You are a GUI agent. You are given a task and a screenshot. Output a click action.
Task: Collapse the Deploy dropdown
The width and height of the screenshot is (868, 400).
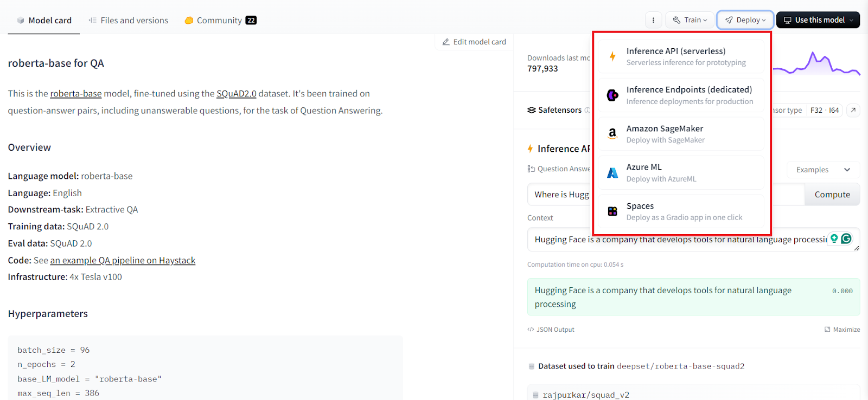pyautogui.click(x=745, y=20)
